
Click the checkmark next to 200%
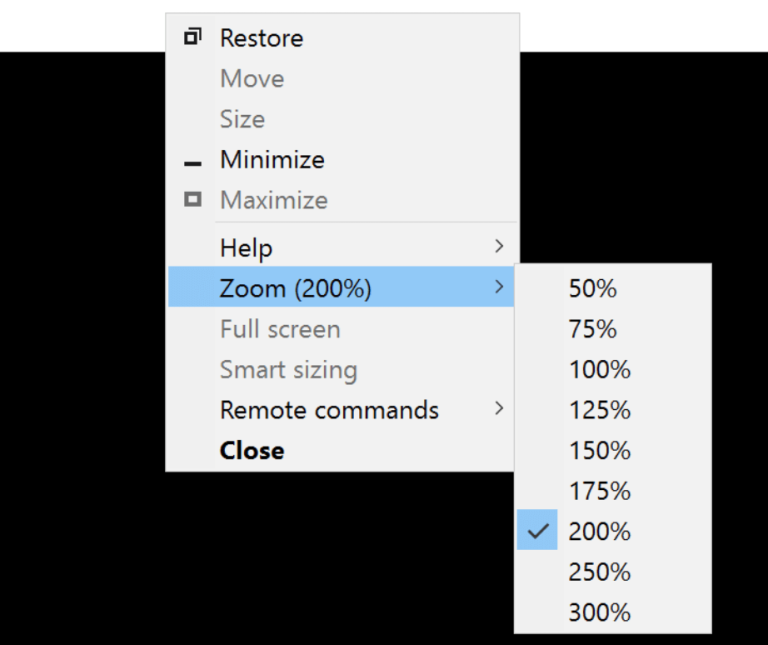[537, 530]
